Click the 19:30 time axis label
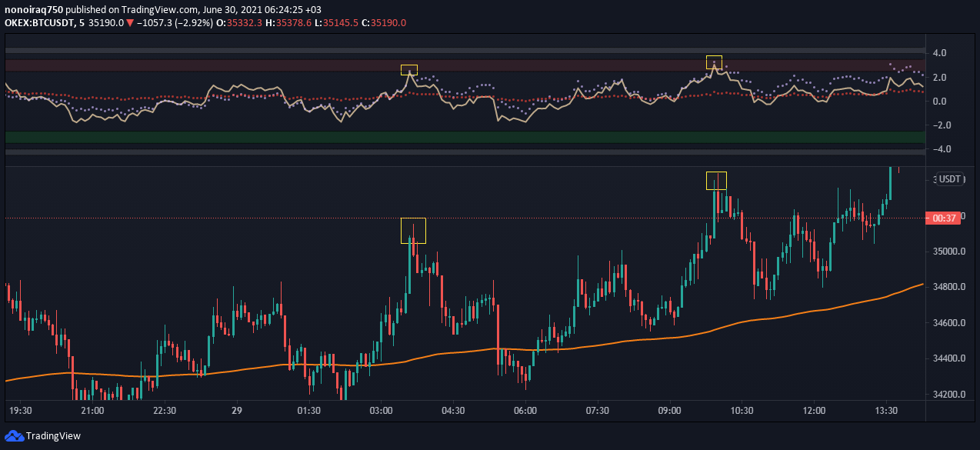 pyautogui.click(x=20, y=411)
